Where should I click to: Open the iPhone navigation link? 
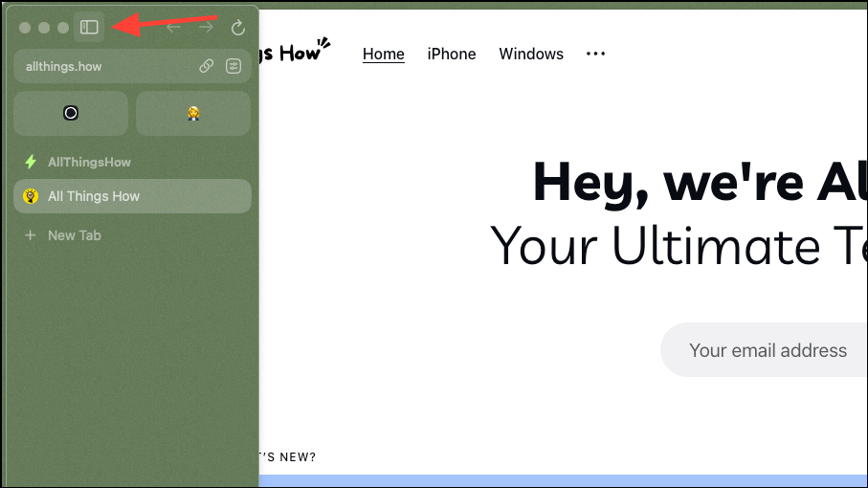(x=452, y=55)
